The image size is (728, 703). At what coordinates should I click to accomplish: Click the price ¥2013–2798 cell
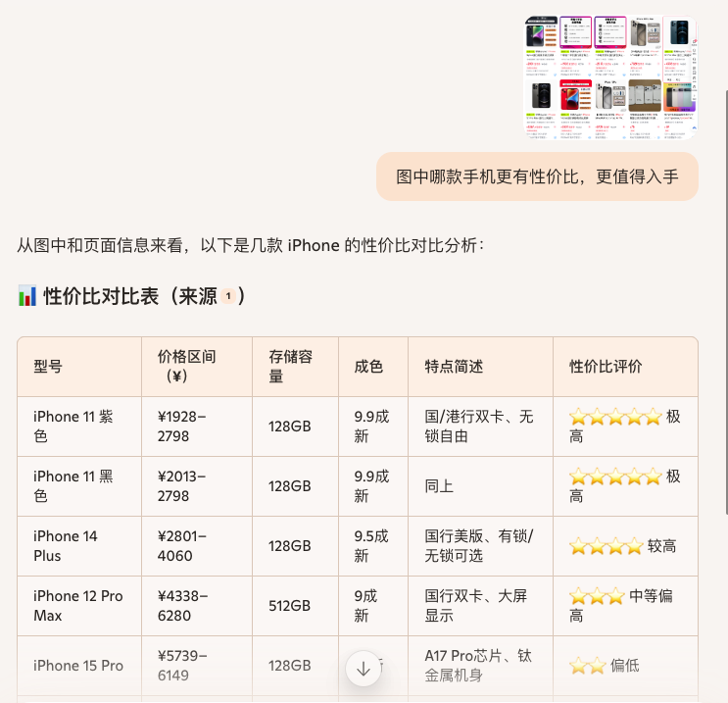pos(197,486)
